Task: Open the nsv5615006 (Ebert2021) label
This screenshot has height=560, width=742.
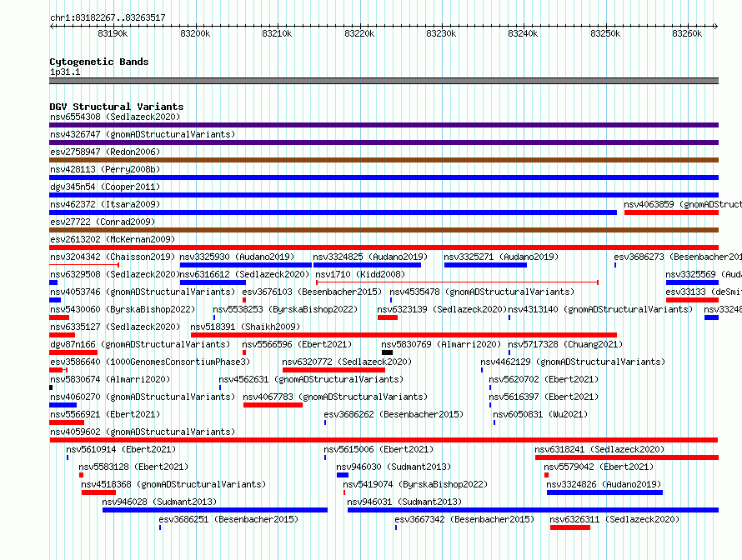Action: pyautogui.click(x=379, y=449)
